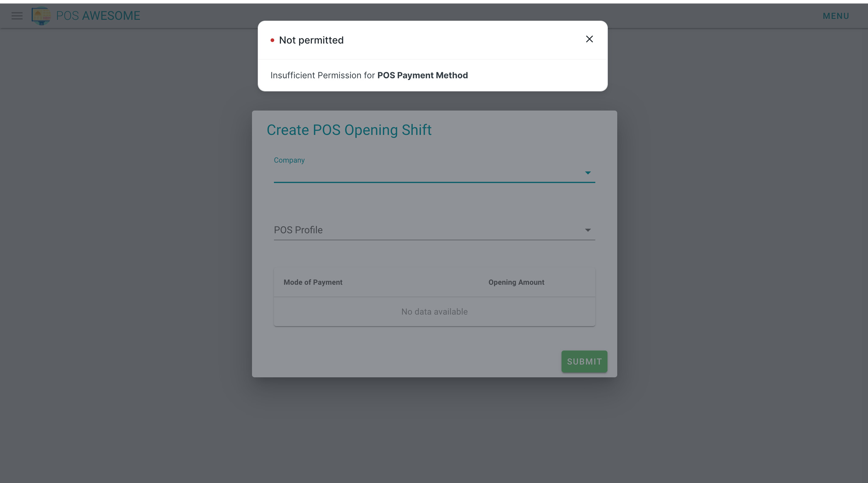Click the POS Awesome logo icon

41,16
